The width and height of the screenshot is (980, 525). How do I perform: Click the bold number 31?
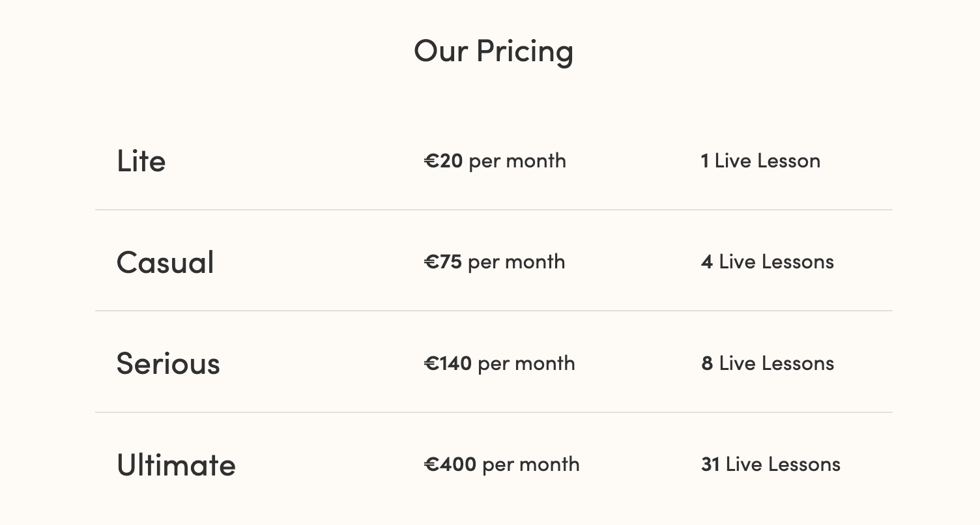[710, 464]
